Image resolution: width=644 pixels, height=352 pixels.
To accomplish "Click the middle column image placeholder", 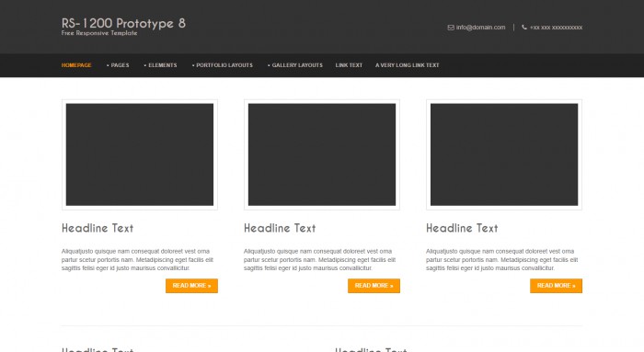I will click(x=322, y=154).
